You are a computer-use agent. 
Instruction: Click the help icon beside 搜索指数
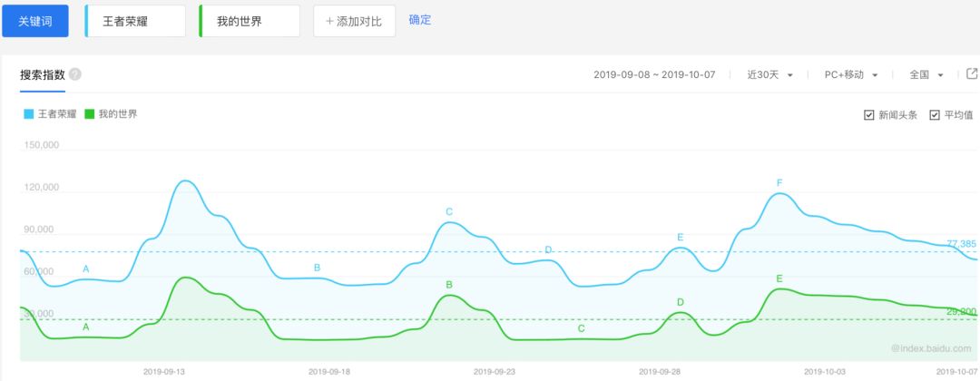click(75, 74)
